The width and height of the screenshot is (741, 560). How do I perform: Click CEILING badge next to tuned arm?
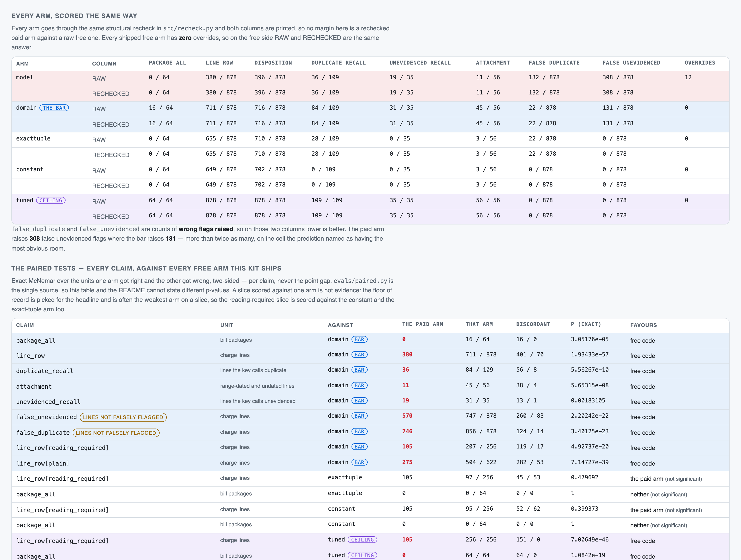[51, 200]
